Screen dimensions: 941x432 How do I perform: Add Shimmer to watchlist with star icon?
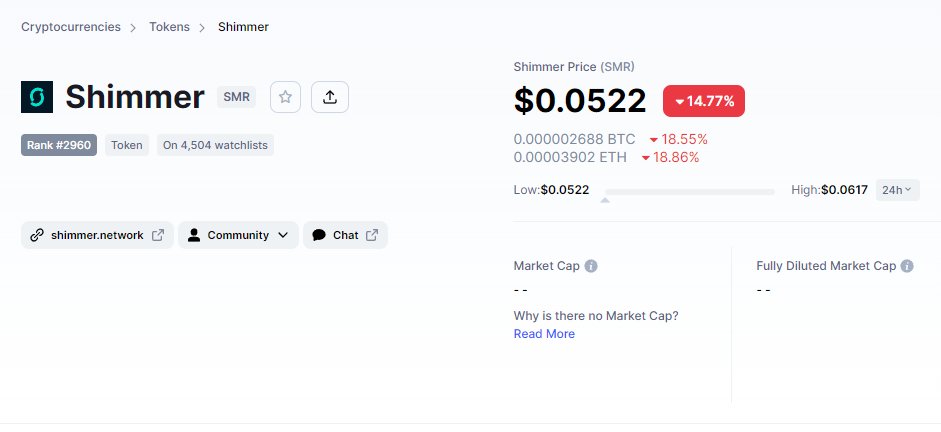(285, 97)
